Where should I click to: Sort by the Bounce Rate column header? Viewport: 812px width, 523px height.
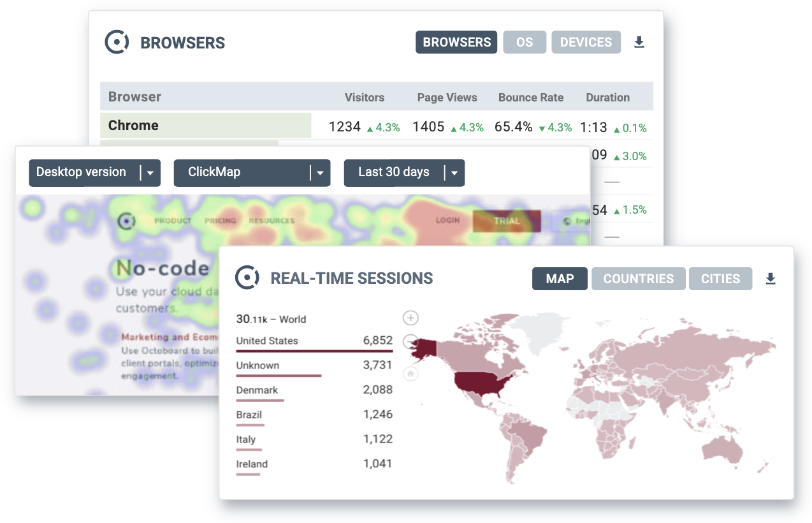click(x=531, y=98)
